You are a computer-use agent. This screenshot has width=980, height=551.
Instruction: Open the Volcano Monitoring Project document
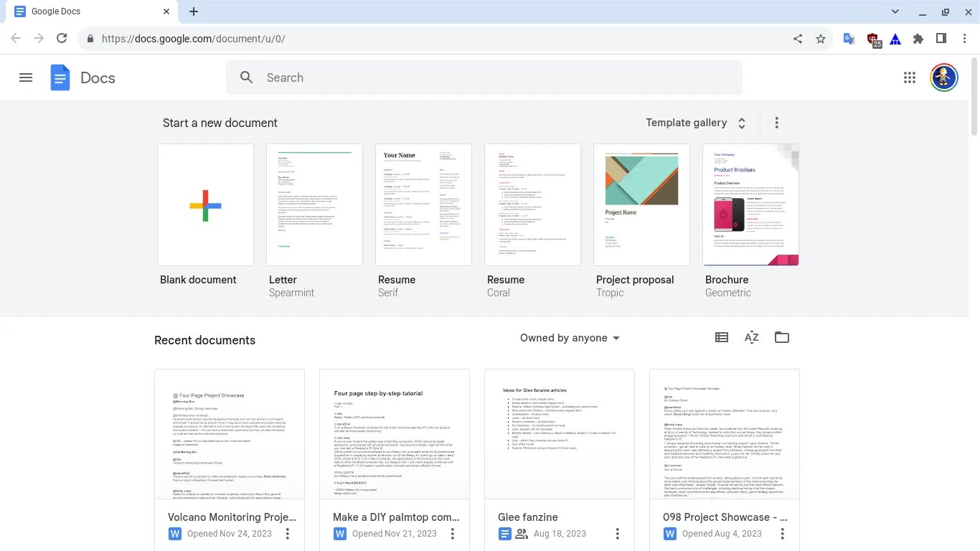coord(229,434)
